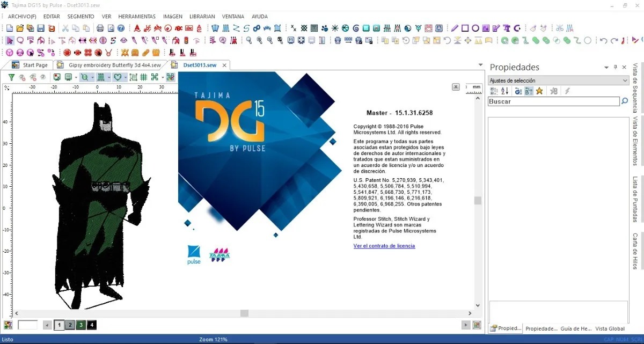
Task: Open the Propiedades panel options arrow
Action: point(606,68)
